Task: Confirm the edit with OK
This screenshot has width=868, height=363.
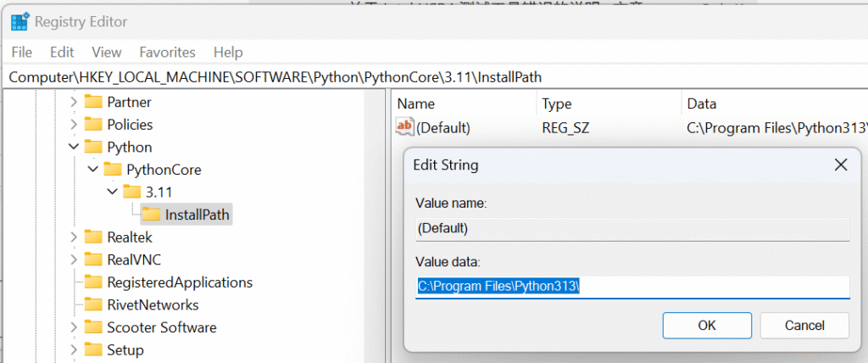Action: tap(706, 326)
